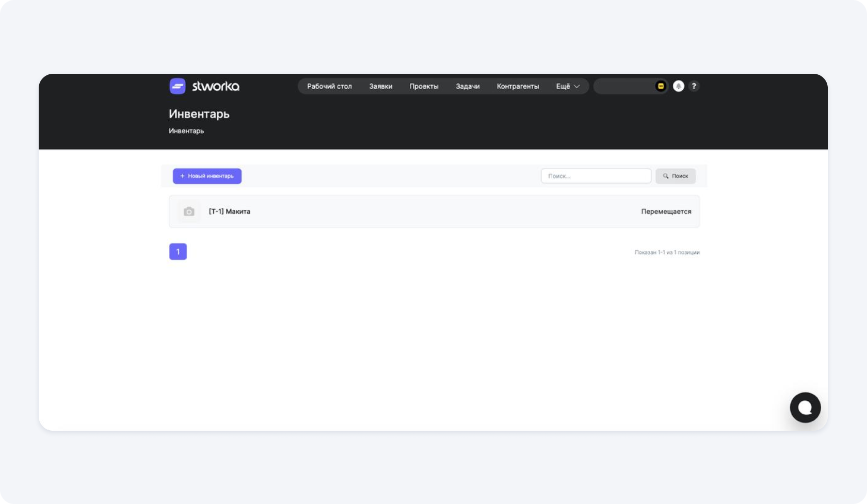The width and height of the screenshot is (867, 504).
Task: Click the yellow user avatar icon
Action: [661, 86]
